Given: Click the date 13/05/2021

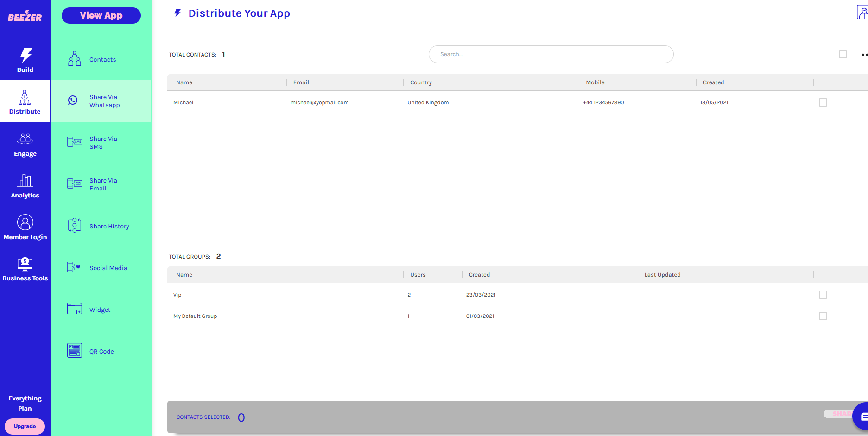Looking at the screenshot, I should [714, 102].
